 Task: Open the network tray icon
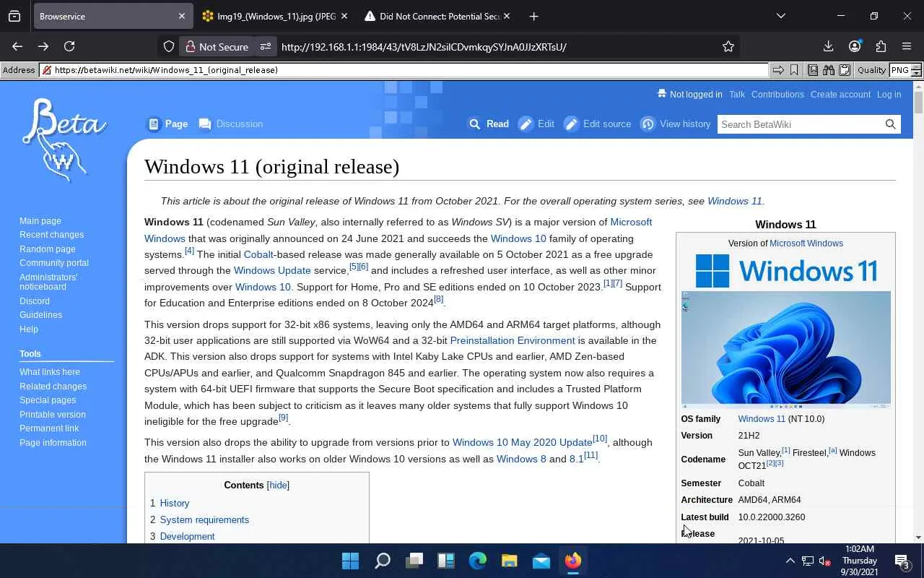807,561
